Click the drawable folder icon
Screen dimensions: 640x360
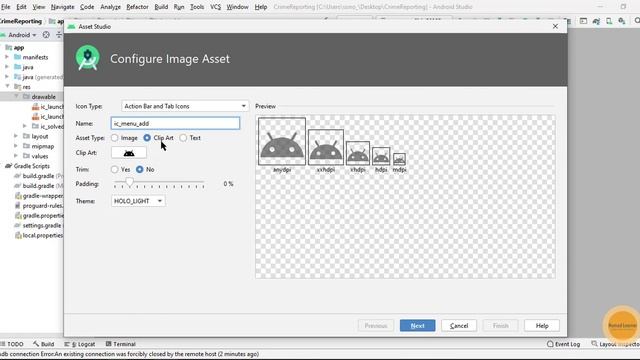[x=26, y=97]
